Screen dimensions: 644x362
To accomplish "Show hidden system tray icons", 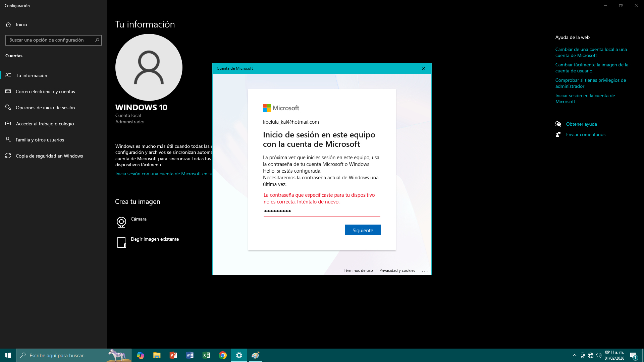I will pos(574,355).
